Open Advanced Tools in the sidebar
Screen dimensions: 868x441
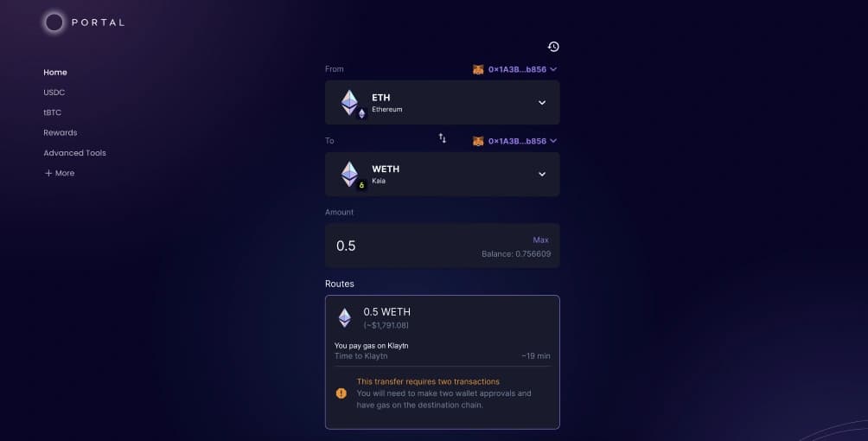74,152
